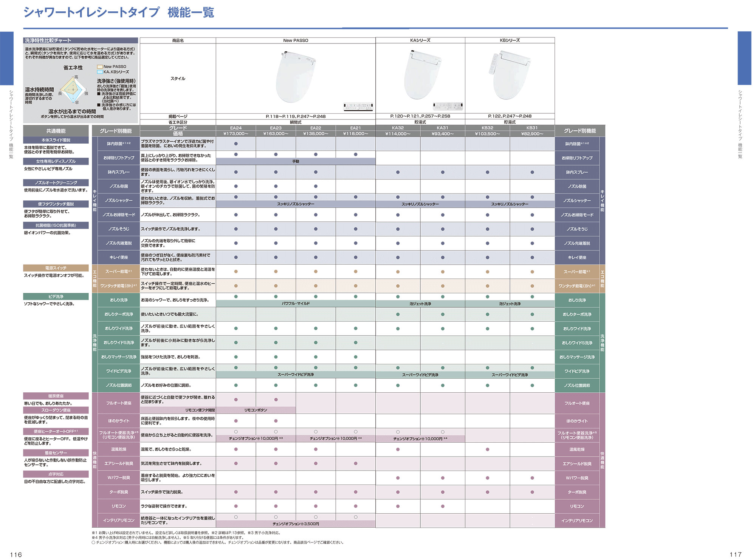Click page reference P.118~P.119、P.247~P.248
This screenshot has height=559, width=756.
[x=296, y=116]
